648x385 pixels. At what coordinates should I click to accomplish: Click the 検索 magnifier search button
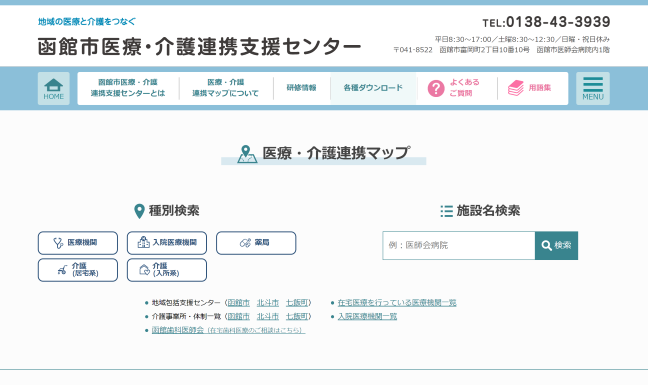[x=556, y=245]
